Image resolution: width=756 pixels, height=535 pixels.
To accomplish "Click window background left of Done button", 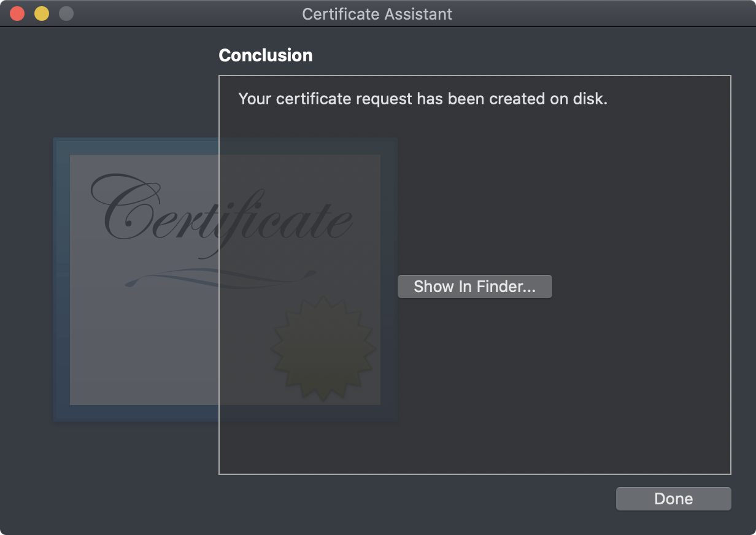I will click(x=430, y=499).
